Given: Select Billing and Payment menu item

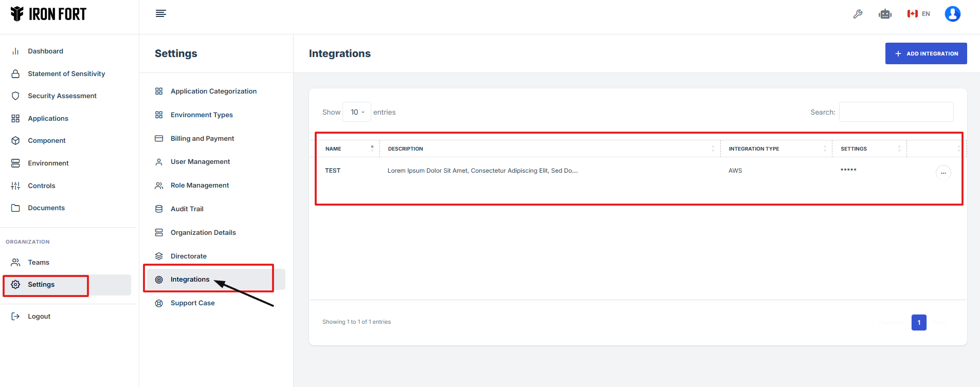Looking at the screenshot, I should coord(202,139).
